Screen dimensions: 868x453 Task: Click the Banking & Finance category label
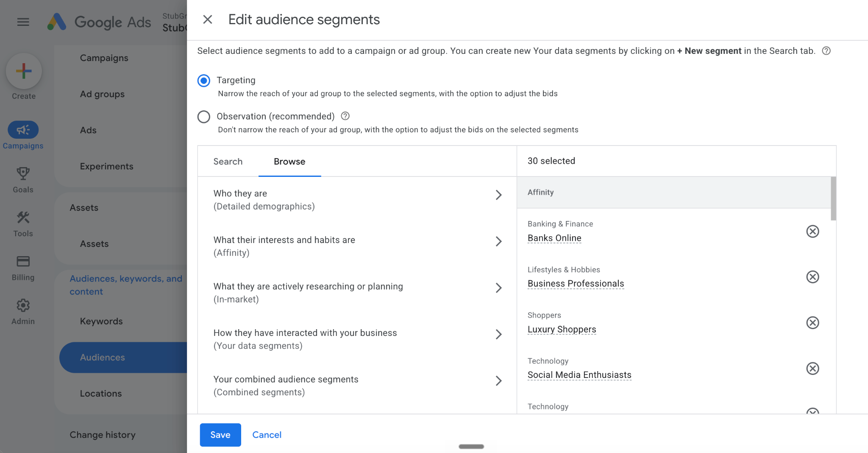[560, 224]
